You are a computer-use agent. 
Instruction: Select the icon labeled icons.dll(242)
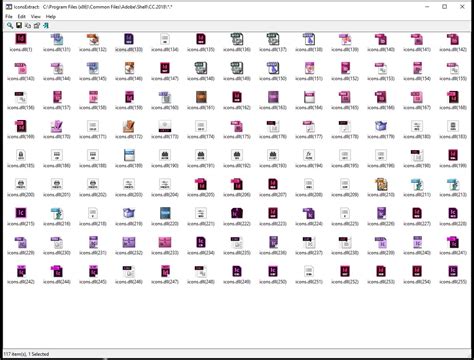pos(21,271)
